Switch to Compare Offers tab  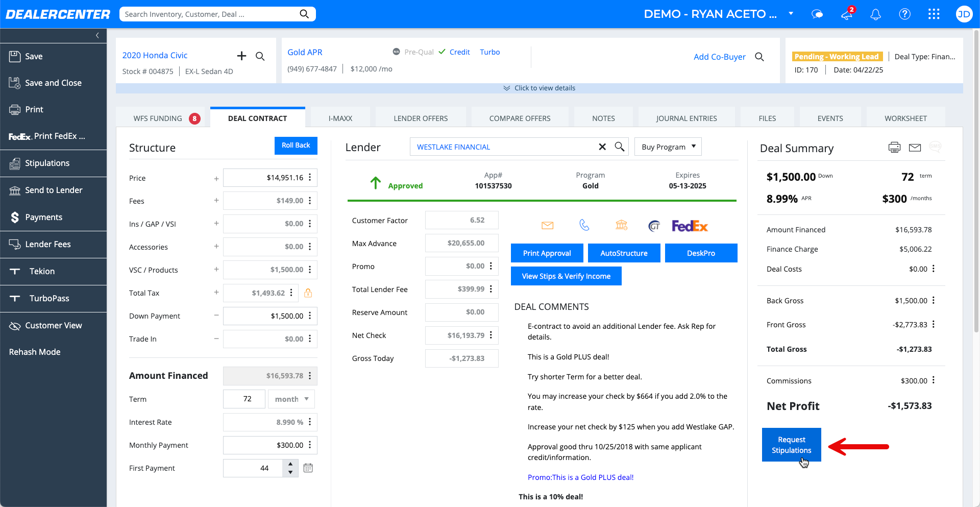point(520,118)
